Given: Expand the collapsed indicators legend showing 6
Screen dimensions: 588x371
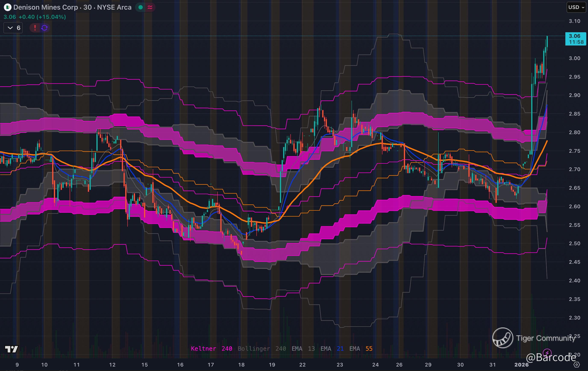Looking at the screenshot, I should pos(13,28).
